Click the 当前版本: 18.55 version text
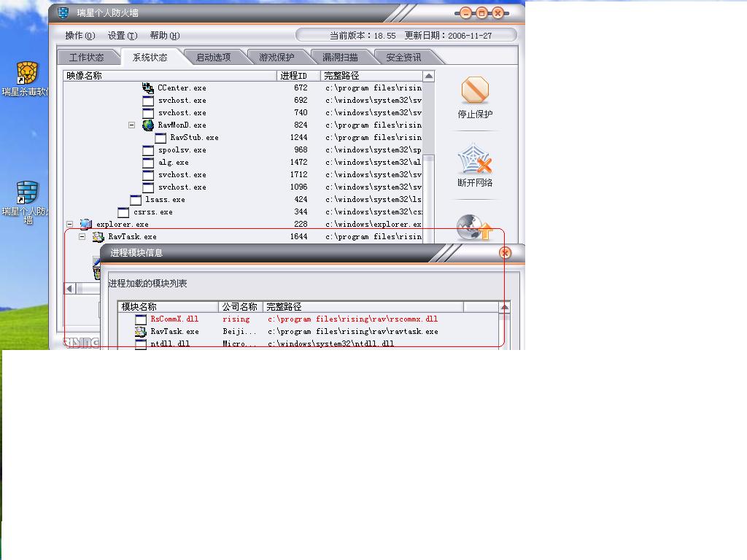Viewport: 747px width, 560px height. click(x=363, y=36)
